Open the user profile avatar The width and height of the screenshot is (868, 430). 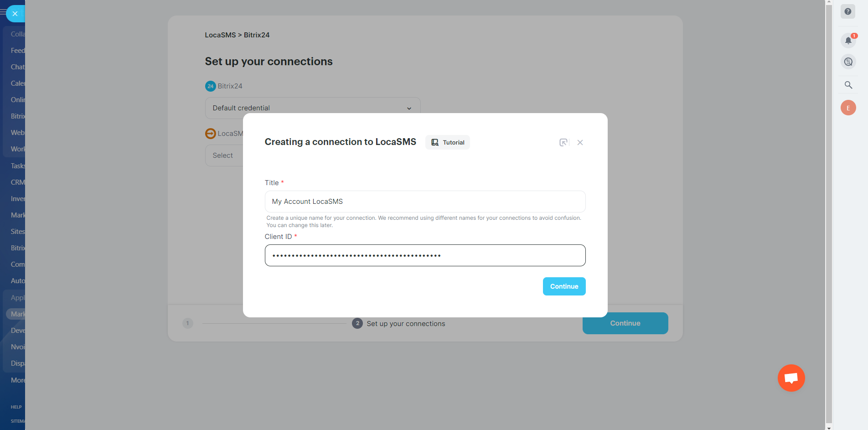point(848,108)
